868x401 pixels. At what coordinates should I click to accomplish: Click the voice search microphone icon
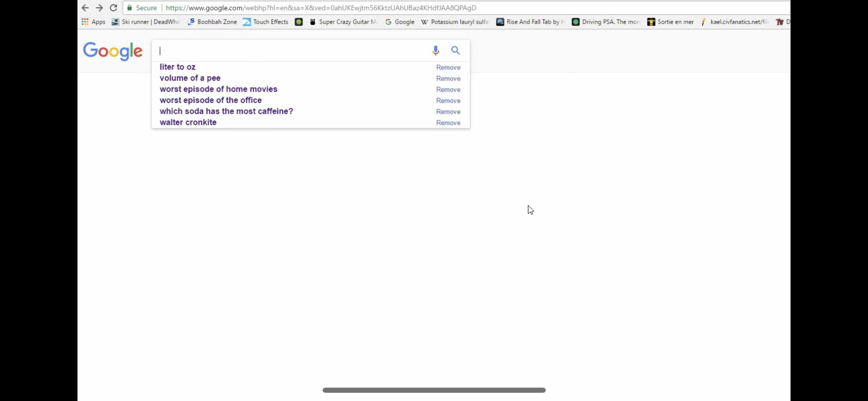tap(435, 50)
